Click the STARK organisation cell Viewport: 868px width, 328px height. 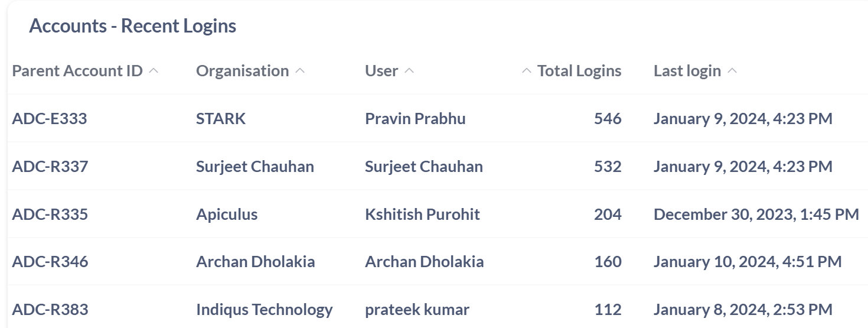coord(221,119)
